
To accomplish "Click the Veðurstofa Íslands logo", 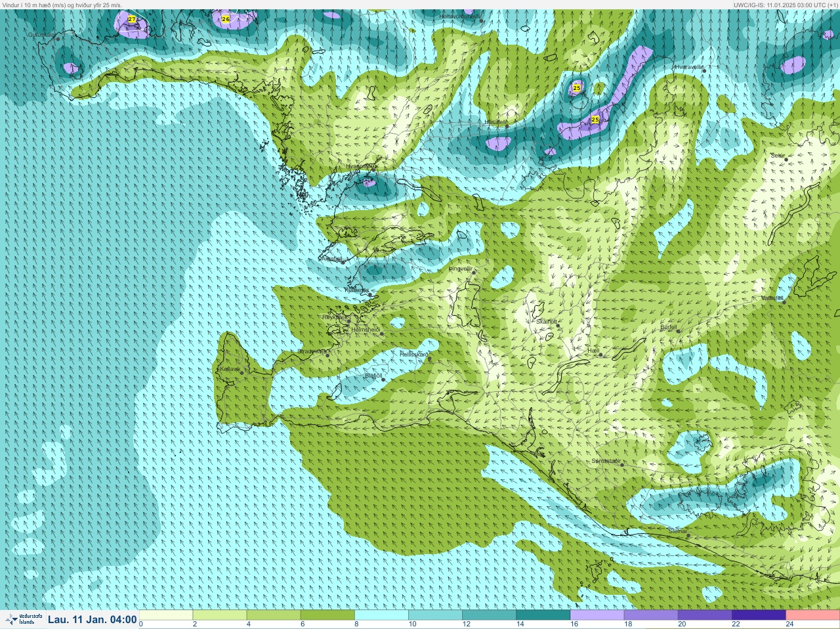I will [22, 619].
